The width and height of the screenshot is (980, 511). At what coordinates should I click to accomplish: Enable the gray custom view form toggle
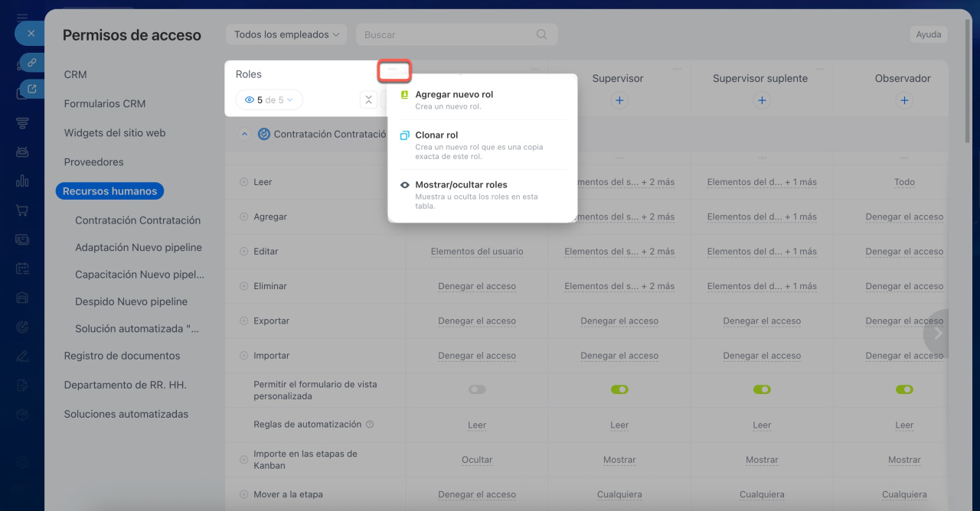pyautogui.click(x=477, y=390)
